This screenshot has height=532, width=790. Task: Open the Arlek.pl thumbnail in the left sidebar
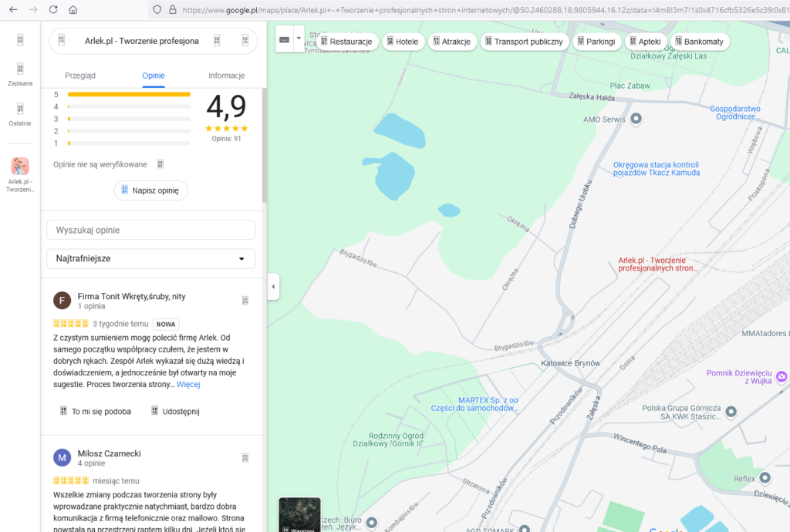(20, 166)
